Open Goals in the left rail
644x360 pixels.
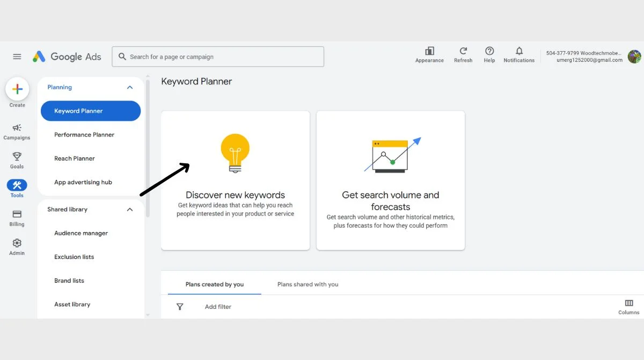[x=17, y=160]
